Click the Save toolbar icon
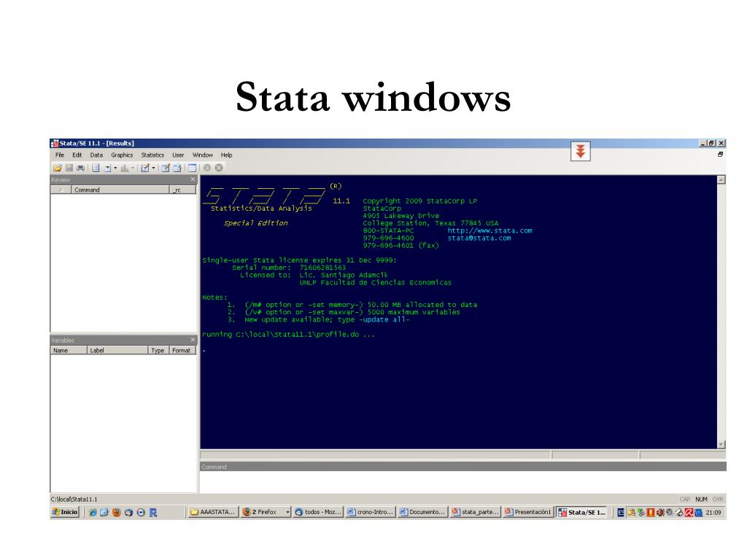The width and height of the screenshot is (747, 560). (x=69, y=168)
